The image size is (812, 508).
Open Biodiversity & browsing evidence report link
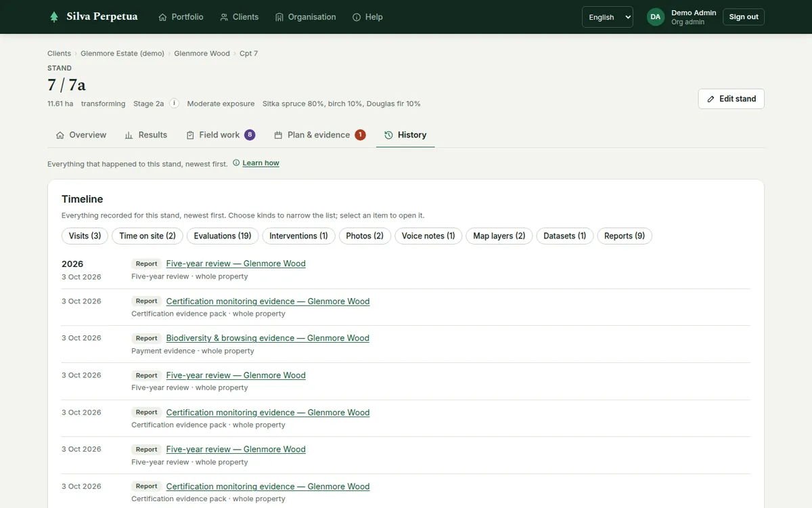coord(267,338)
